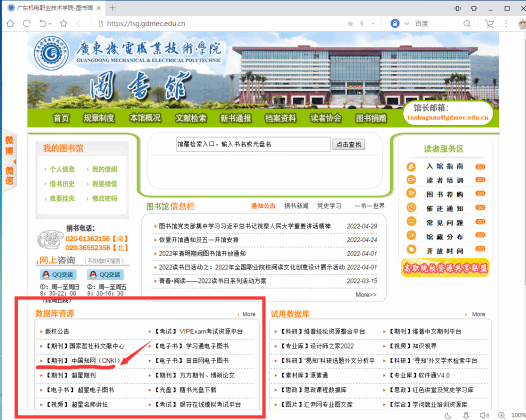Open 【期刊】万方期刊、博硕论文 link

click(x=194, y=375)
